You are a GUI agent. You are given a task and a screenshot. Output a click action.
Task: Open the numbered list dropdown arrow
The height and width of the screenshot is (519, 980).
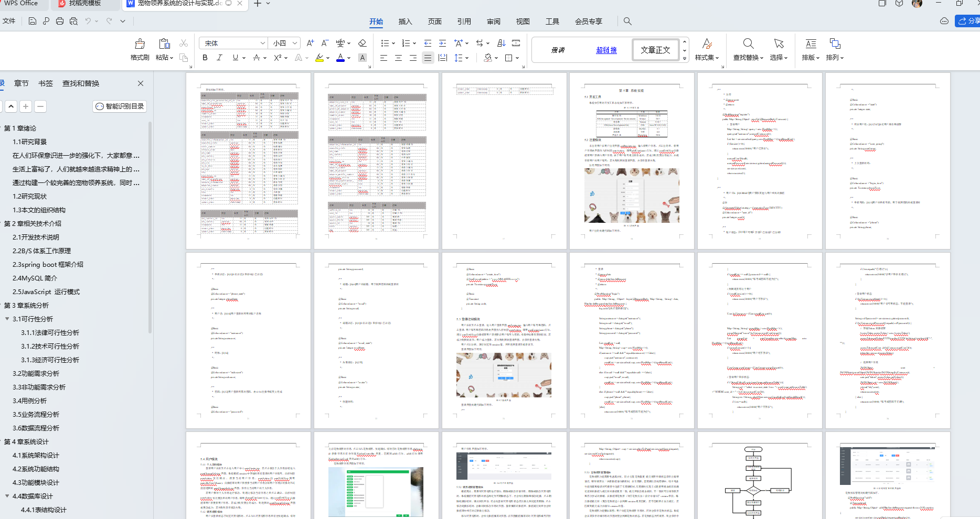414,44
